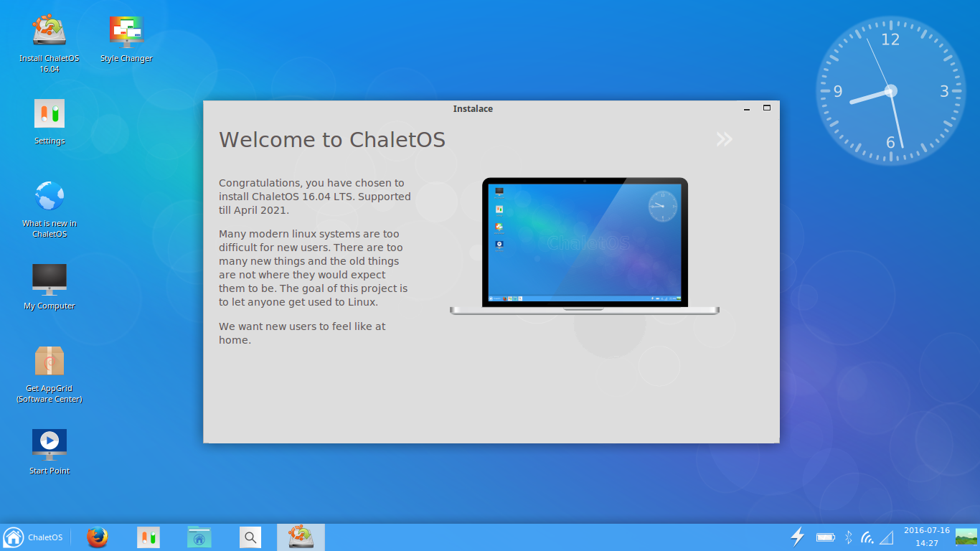Click the 'We want new users' sentence
The image size is (980, 551).
coord(302,333)
